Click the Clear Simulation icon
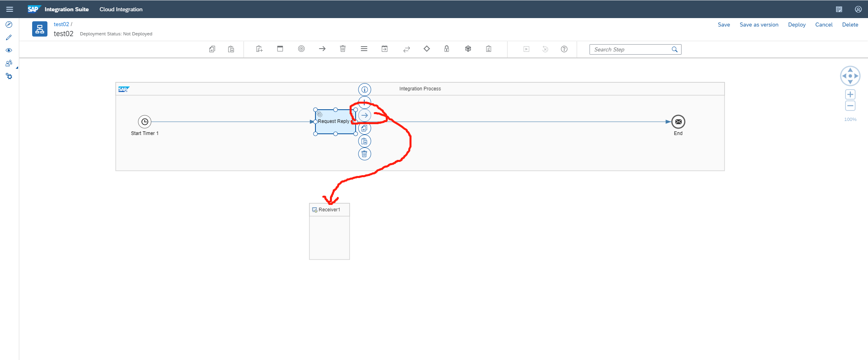This screenshot has height=360, width=868. click(x=545, y=49)
